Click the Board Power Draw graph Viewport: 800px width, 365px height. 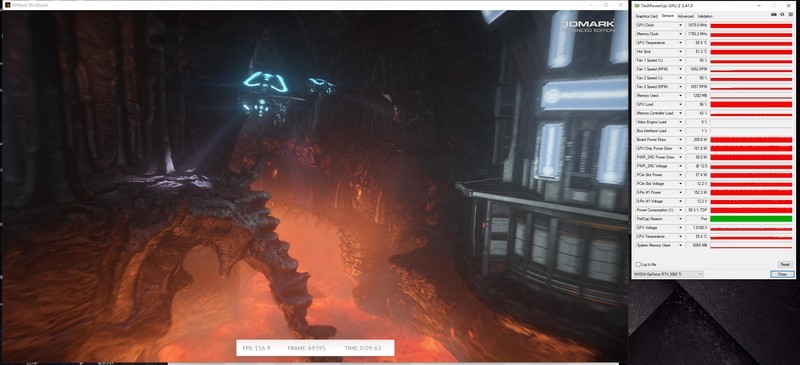pyautogui.click(x=751, y=139)
